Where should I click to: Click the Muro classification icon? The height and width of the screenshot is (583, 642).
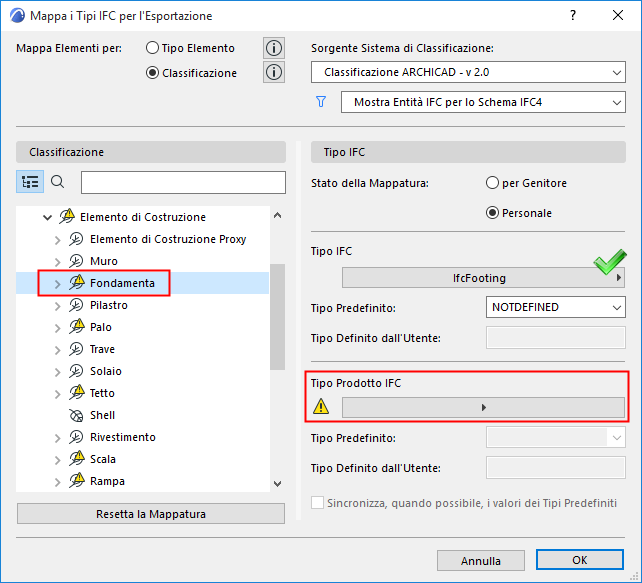tap(76, 261)
